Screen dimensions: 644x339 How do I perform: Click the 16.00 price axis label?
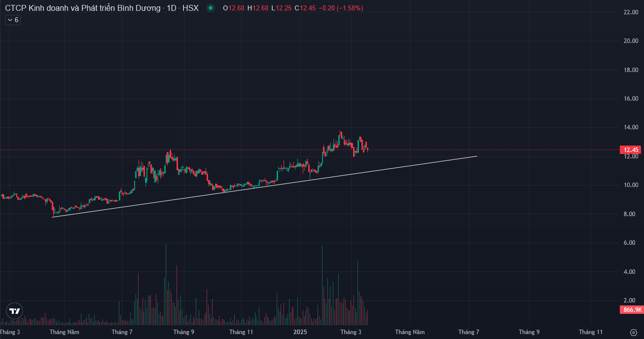click(x=631, y=99)
